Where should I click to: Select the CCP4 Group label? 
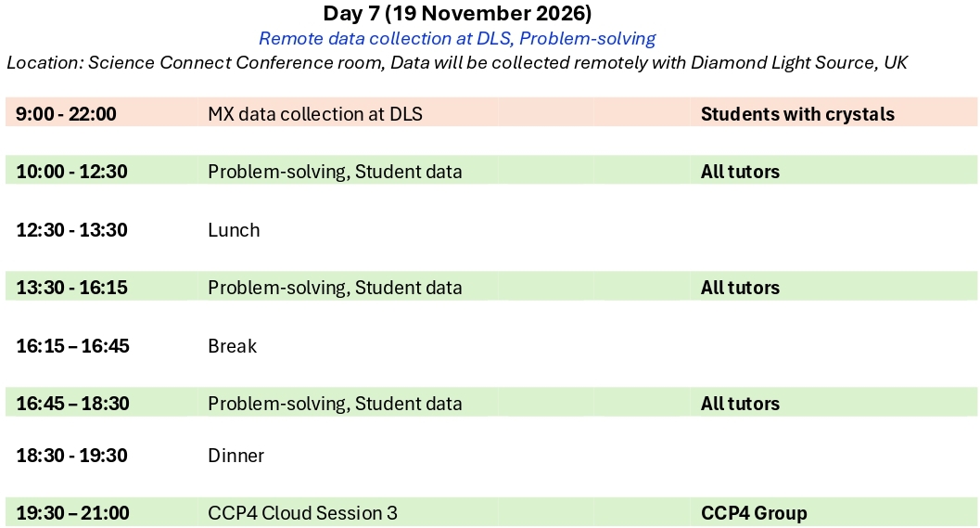pos(754,513)
